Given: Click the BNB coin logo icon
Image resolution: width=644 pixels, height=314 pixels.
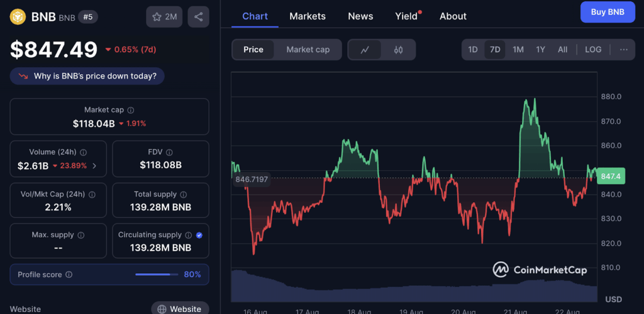Looking at the screenshot, I should (x=18, y=17).
